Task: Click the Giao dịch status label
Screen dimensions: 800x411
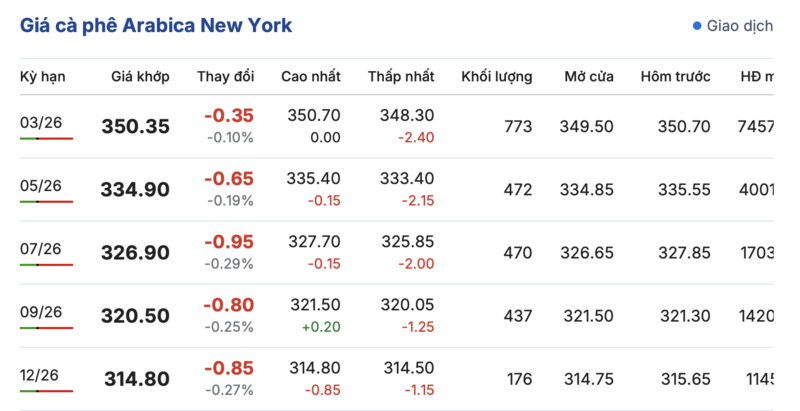Action: click(739, 26)
